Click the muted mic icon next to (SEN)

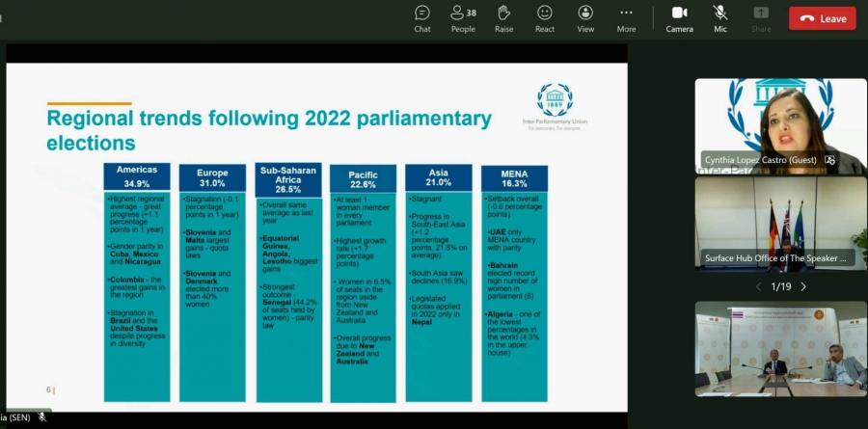click(42, 417)
